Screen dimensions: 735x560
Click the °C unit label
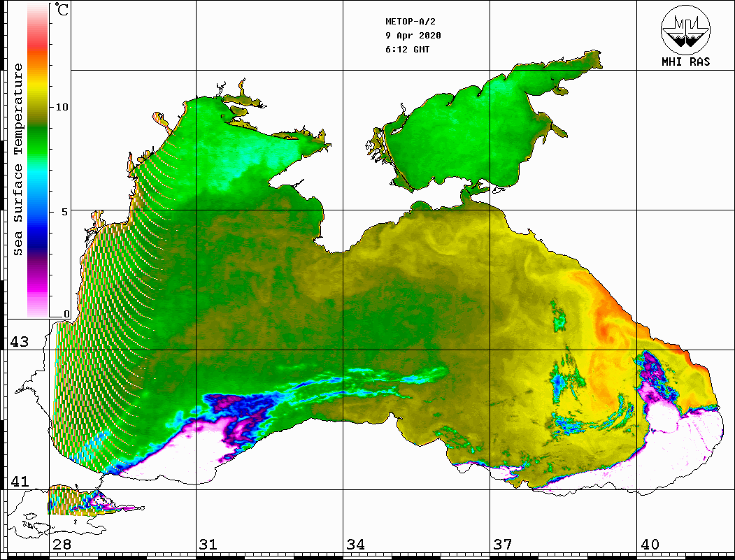point(61,9)
